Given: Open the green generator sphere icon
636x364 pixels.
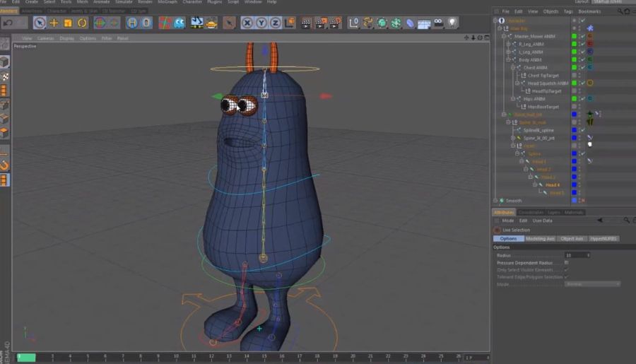Looking at the screenshot, I should tap(382, 23).
